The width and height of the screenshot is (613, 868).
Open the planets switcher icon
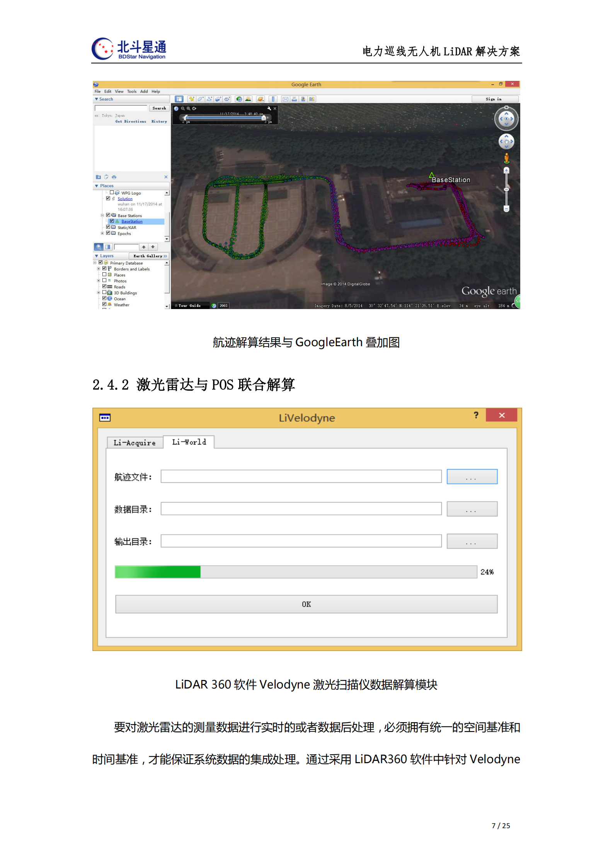pyautogui.click(x=261, y=99)
